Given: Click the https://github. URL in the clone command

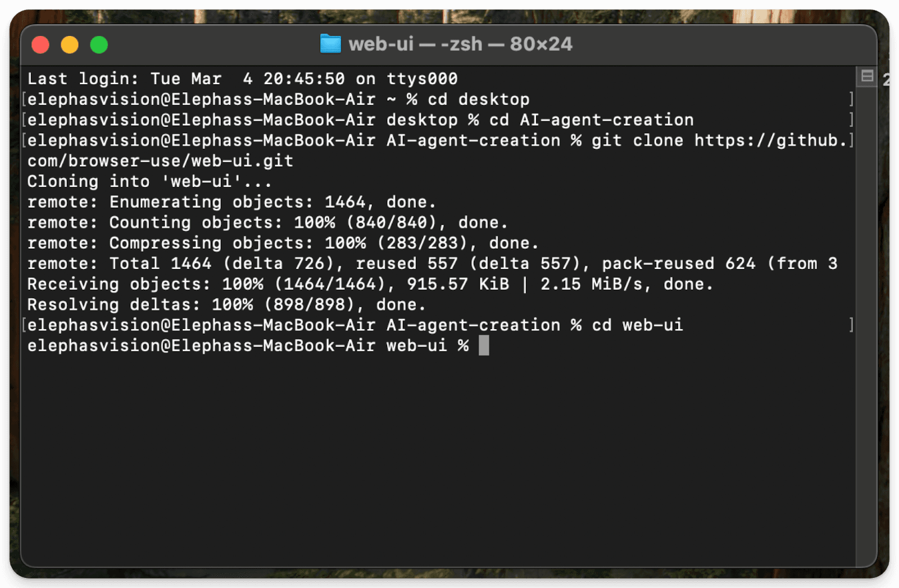Looking at the screenshot, I should [x=770, y=140].
